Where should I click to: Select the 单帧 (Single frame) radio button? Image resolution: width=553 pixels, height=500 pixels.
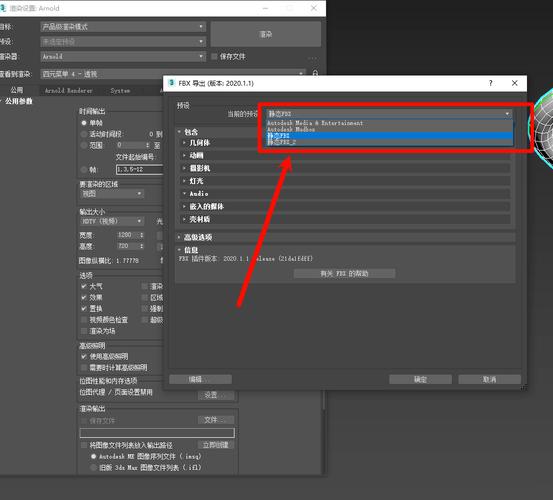pyautogui.click(x=84, y=123)
